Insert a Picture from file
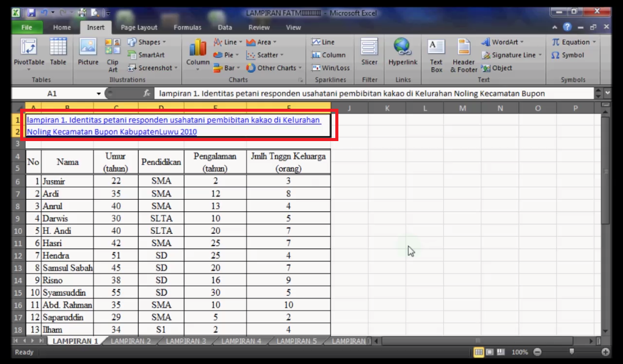The width and height of the screenshot is (623, 364). tap(88, 52)
